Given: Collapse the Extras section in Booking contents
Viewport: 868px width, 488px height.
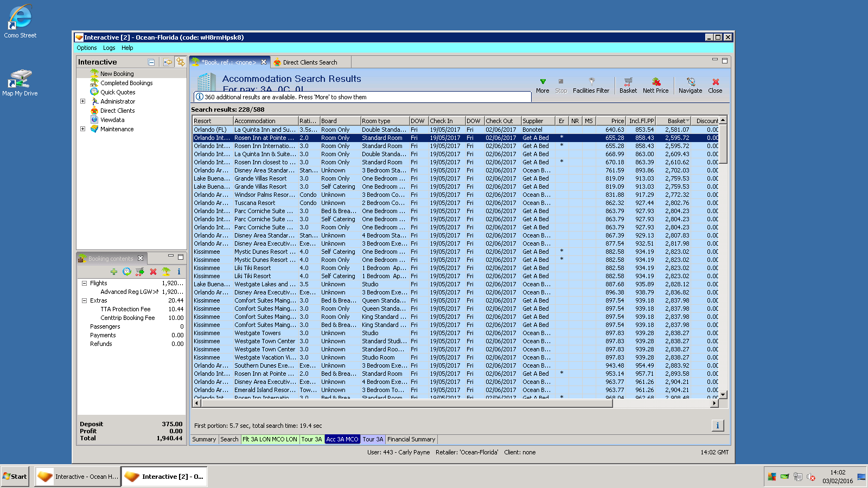Looking at the screenshot, I should click(x=84, y=300).
